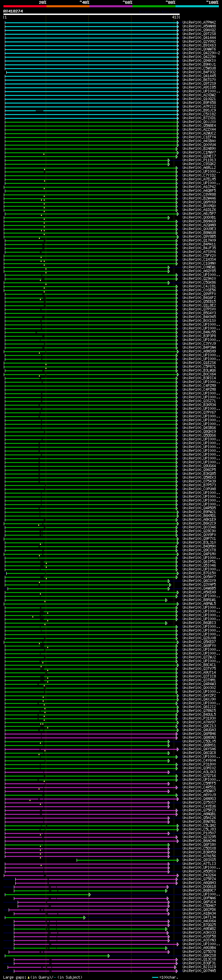
Task: Click the end position number 413
Action: pyautogui.click(x=175, y=17)
